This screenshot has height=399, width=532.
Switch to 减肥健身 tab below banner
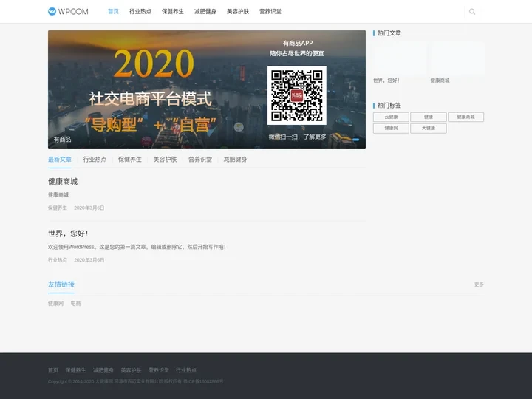tap(235, 160)
